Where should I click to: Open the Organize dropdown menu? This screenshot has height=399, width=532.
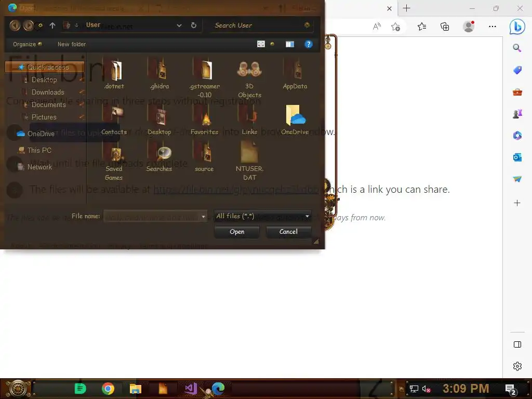(x=27, y=44)
